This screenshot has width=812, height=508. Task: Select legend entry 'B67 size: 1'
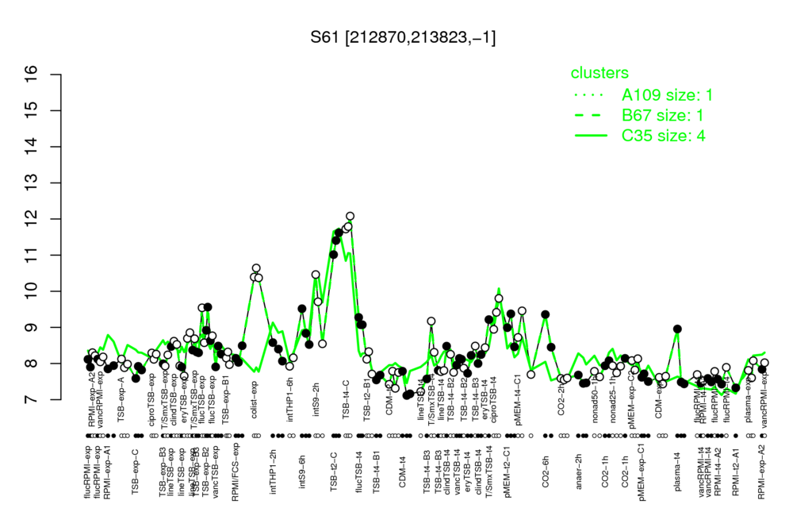tap(662, 115)
